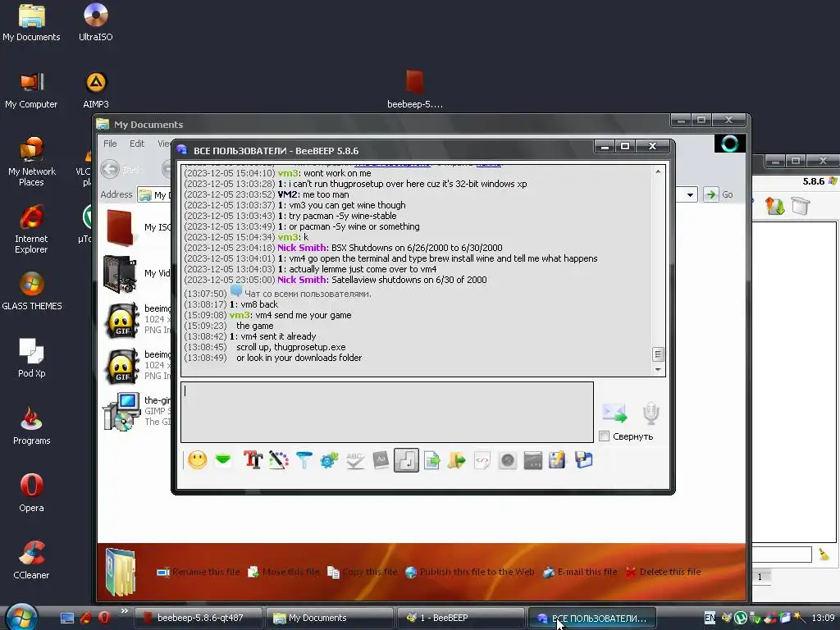The image size is (840, 630).
Task: Click chat scrollbar up arrow
Action: 658,171
